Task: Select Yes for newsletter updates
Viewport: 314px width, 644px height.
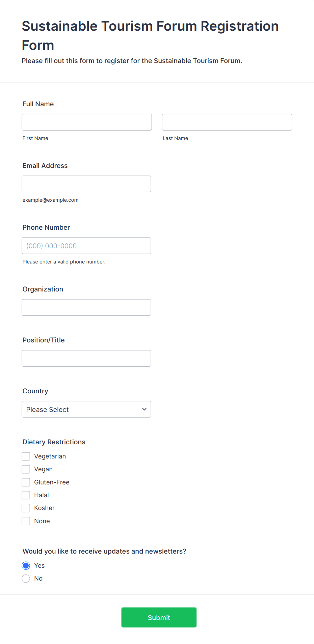Action: pyautogui.click(x=26, y=565)
